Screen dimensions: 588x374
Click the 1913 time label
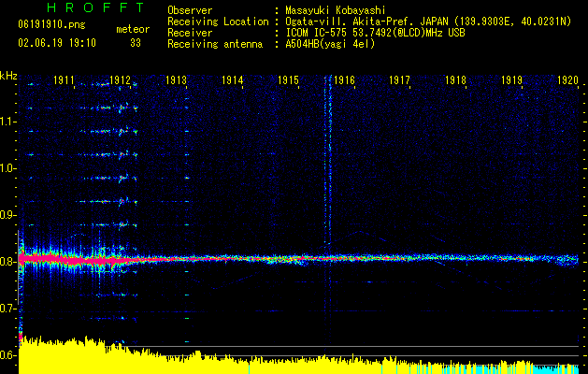pos(177,79)
